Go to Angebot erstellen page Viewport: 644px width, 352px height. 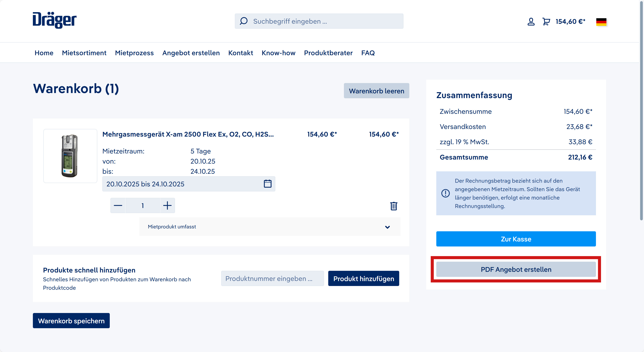[x=191, y=53]
